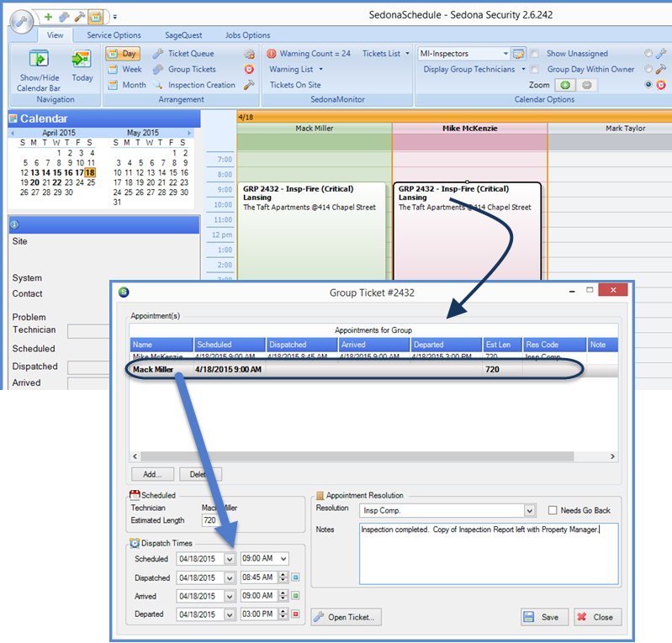Click the highlighted calendar icon in quick access toolbar
The image size is (672, 643).
click(96, 17)
